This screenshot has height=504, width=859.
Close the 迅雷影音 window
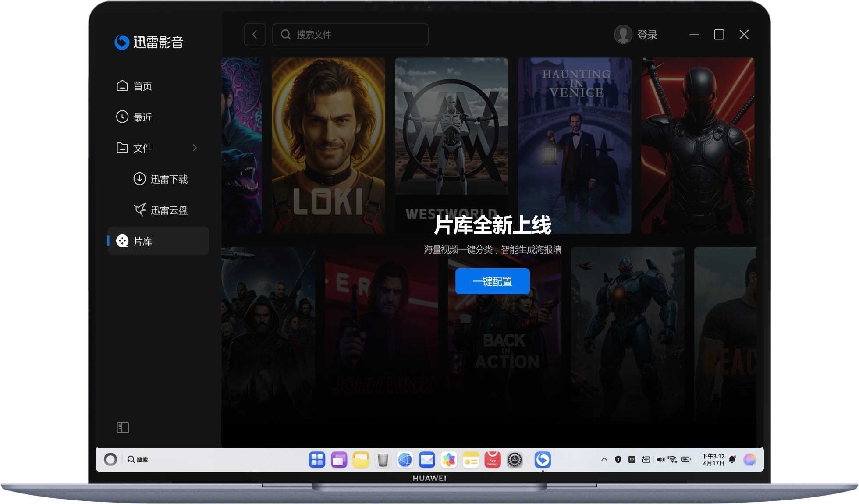point(744,35)
